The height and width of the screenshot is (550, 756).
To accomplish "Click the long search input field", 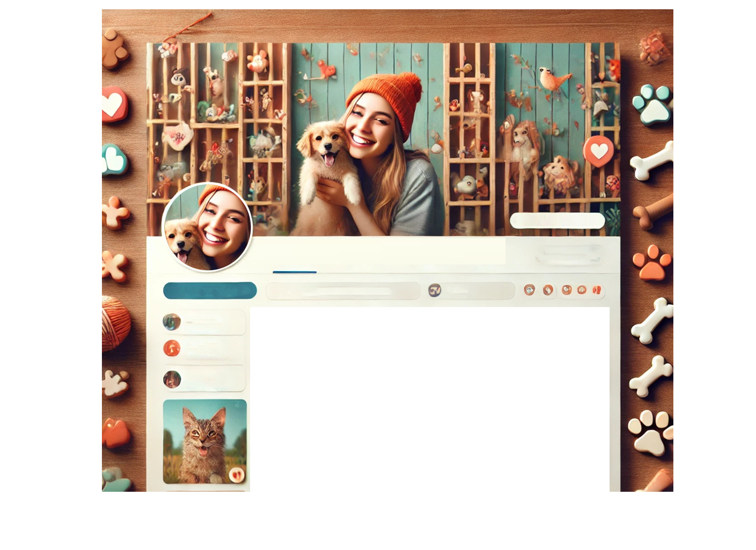I will tap(343, 291).
